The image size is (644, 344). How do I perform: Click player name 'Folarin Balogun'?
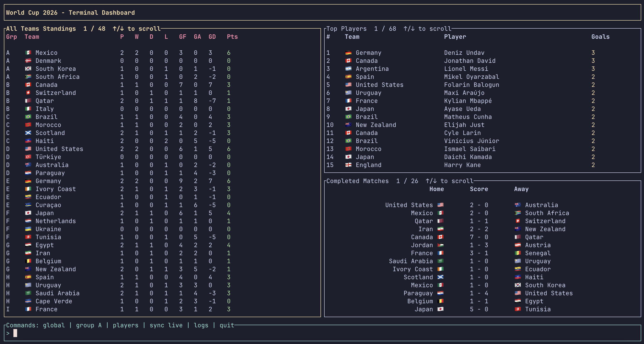[x=471, y=84]
